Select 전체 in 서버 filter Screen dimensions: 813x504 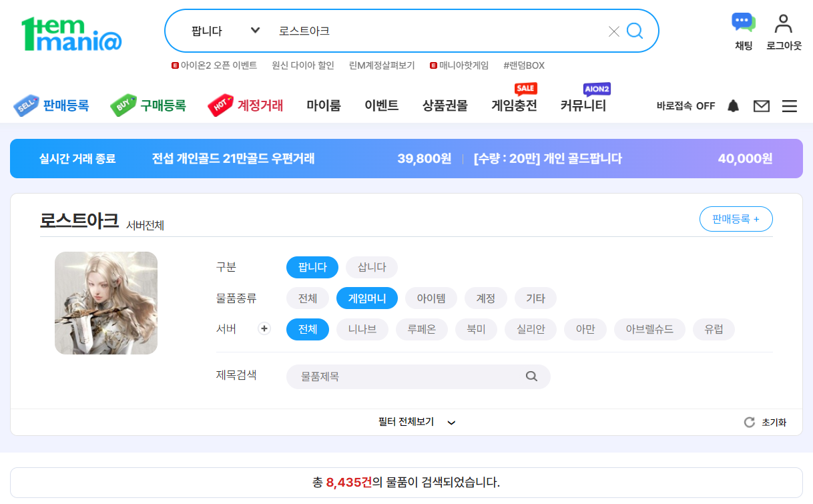(308, 329)
